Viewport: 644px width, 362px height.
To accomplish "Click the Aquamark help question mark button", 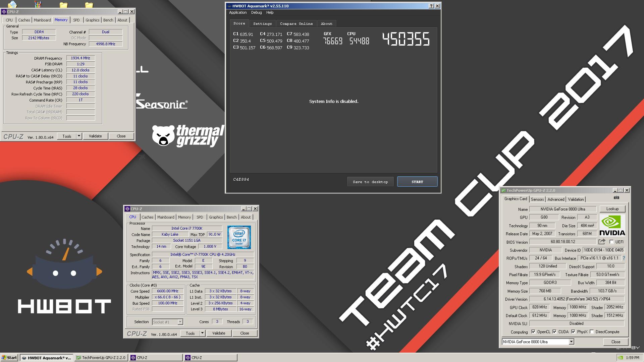I will pyautogui.click(x=431, y=6).
